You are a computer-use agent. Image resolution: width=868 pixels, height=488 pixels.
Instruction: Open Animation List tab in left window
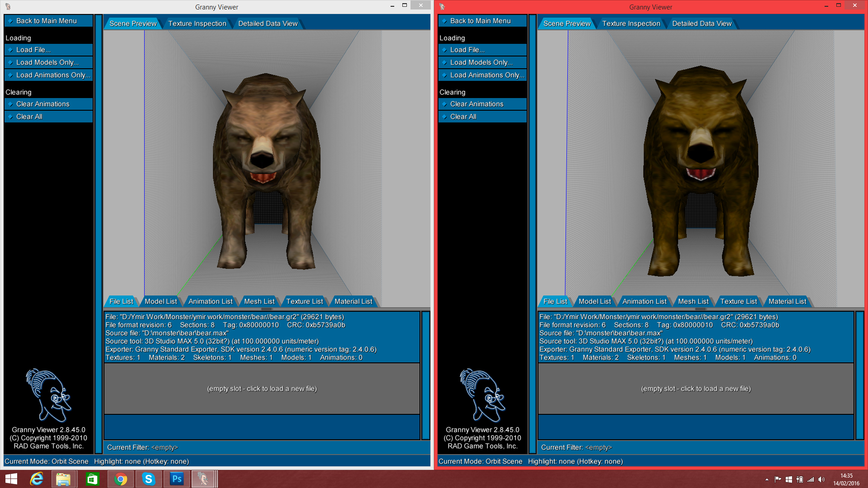tap(211, 301)
